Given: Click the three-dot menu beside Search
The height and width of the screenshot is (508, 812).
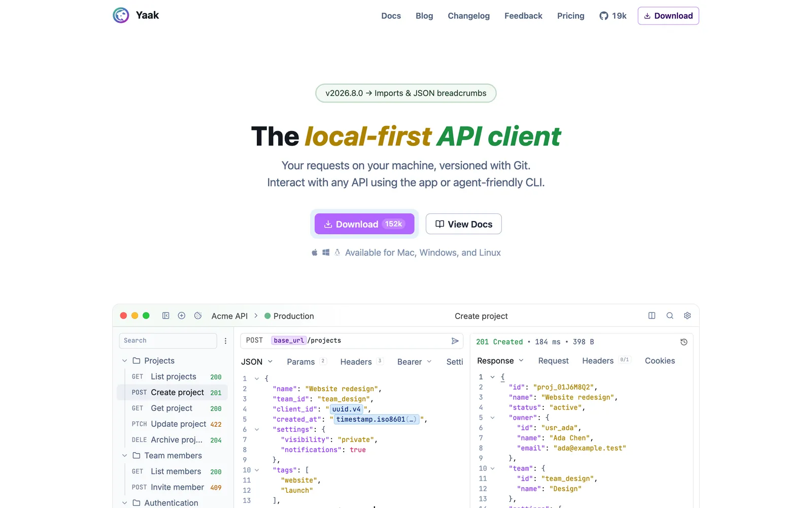Looking at the screenshot, I should pos(225,341).
